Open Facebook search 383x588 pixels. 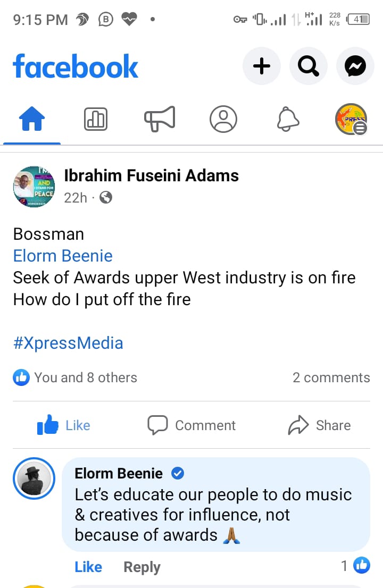click(x=308, y=66)
